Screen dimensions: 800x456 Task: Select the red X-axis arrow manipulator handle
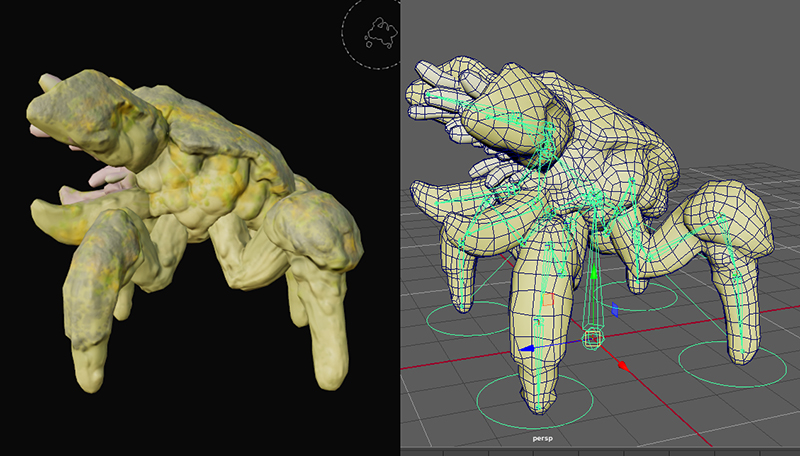(623, 365)
